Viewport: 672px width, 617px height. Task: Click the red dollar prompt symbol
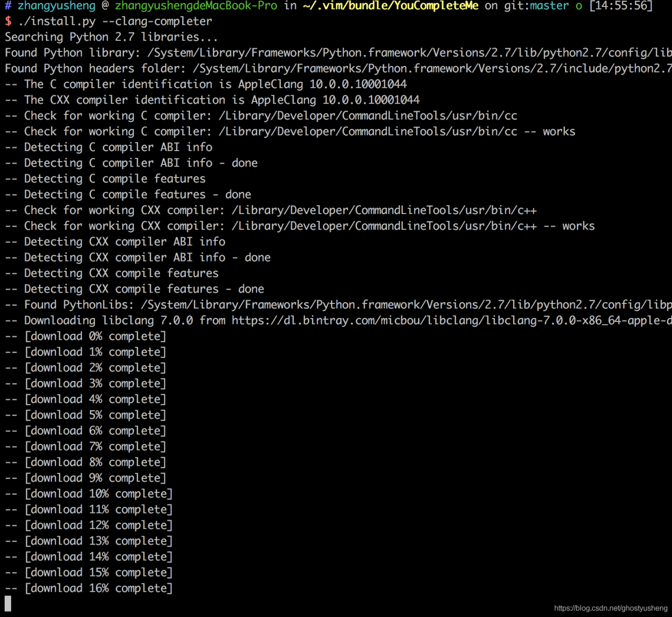point(8,22)
